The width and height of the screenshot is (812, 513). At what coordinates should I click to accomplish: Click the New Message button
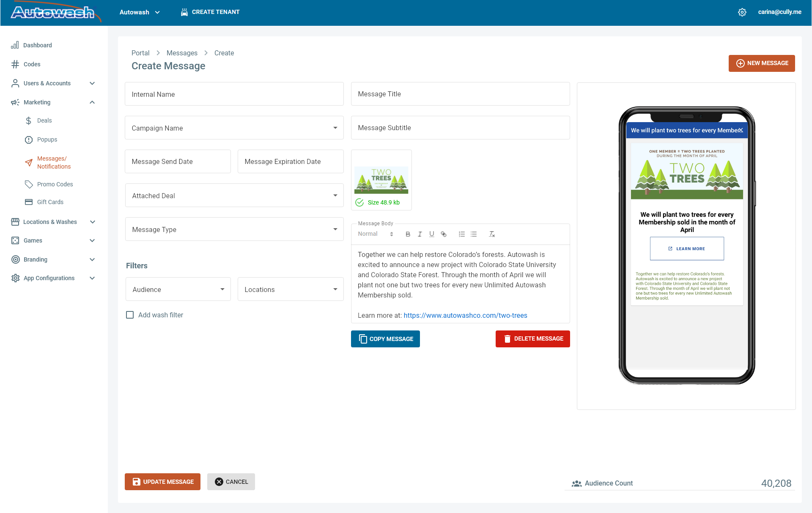(x=762, y=63)
